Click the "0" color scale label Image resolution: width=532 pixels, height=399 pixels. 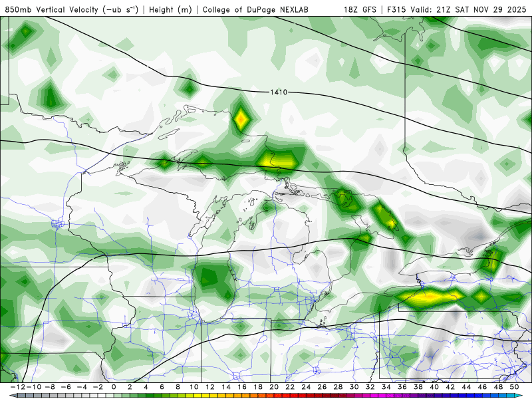click(x=114, y=387)
